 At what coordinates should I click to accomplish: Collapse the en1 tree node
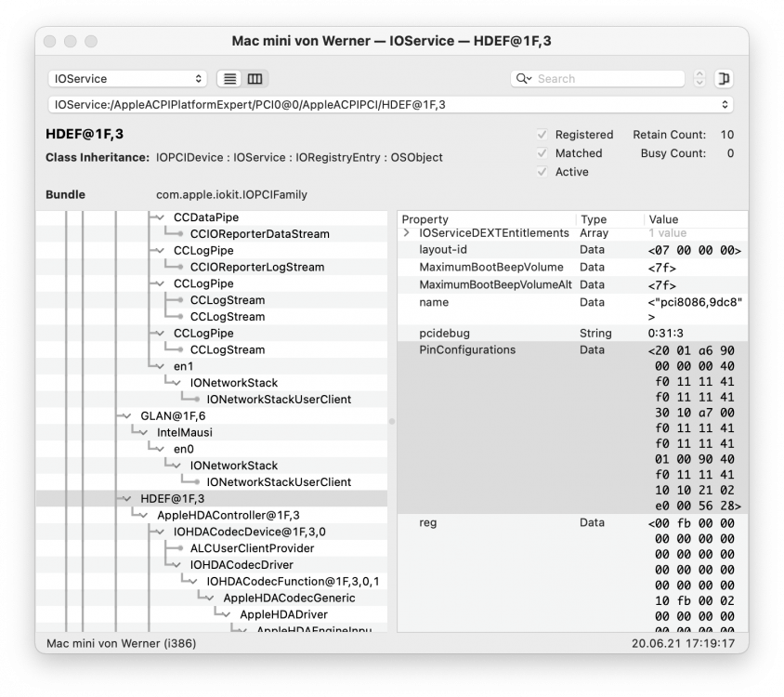click(x=160, y=367)
